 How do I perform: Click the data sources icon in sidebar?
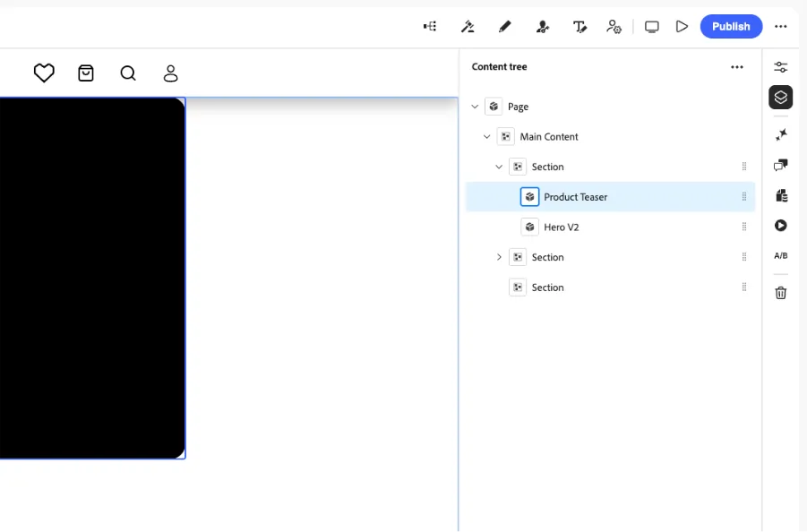782,195
